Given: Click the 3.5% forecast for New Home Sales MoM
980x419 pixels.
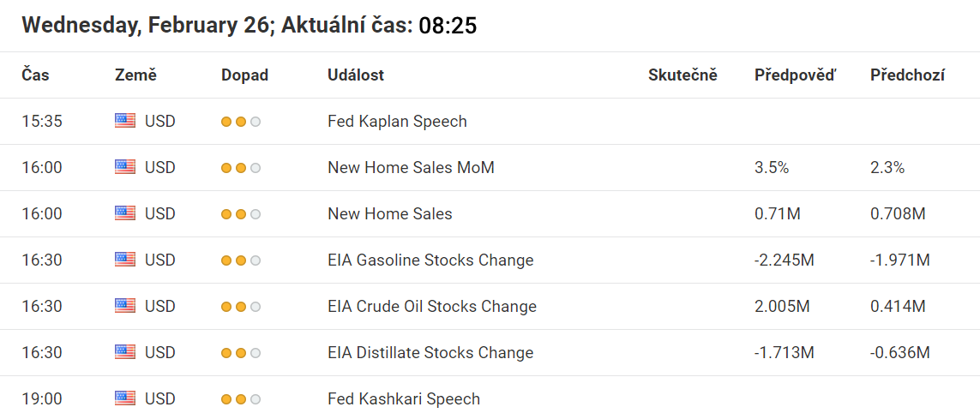Looking at the screenshot, I should tap(772, 167).
